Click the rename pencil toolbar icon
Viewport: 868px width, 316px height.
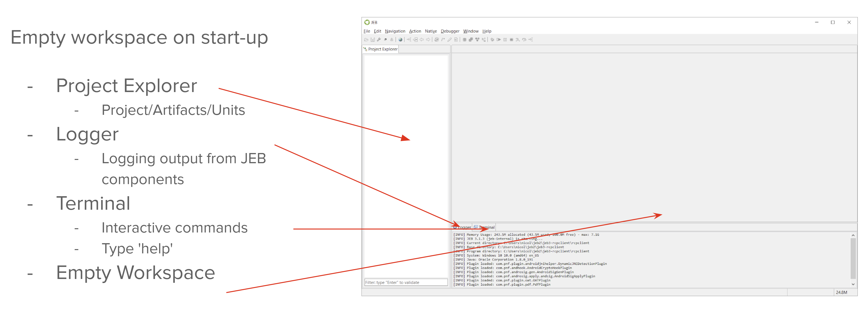[449, 40]
